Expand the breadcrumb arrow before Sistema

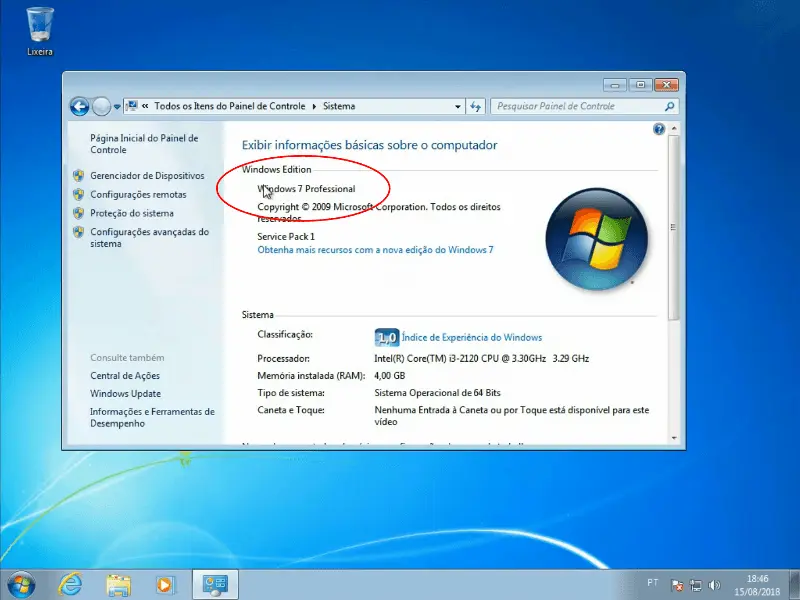pyautogui.click(x=314, y=106)
